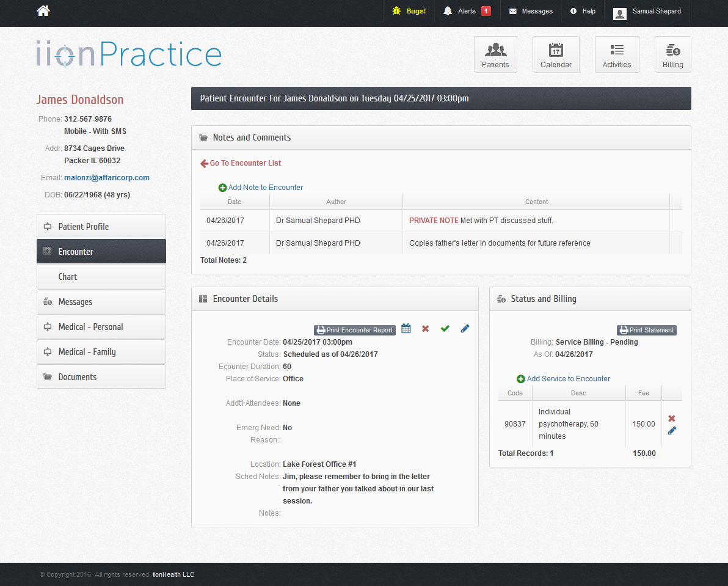Open the Patients section

pos(495,55)
